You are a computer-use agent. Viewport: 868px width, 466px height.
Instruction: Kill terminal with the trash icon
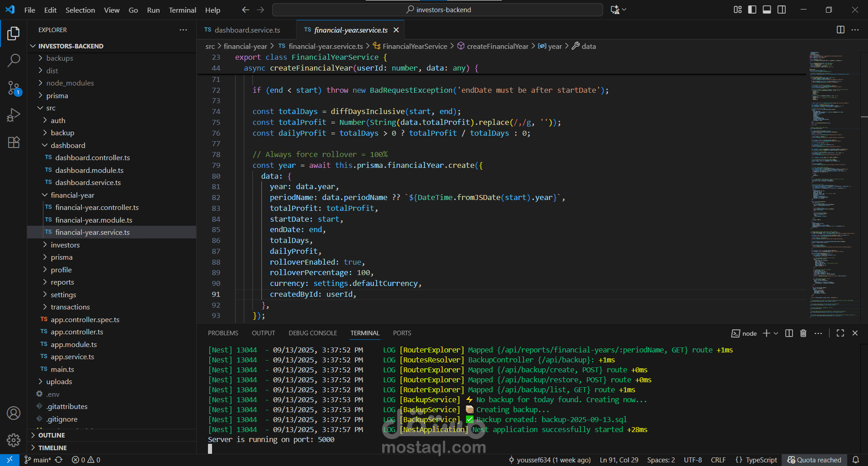tap(803, 333)
